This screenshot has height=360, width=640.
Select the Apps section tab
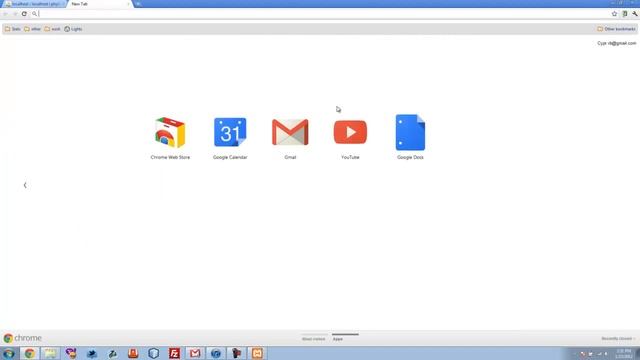pyautogui.click(x=338, y=339)
